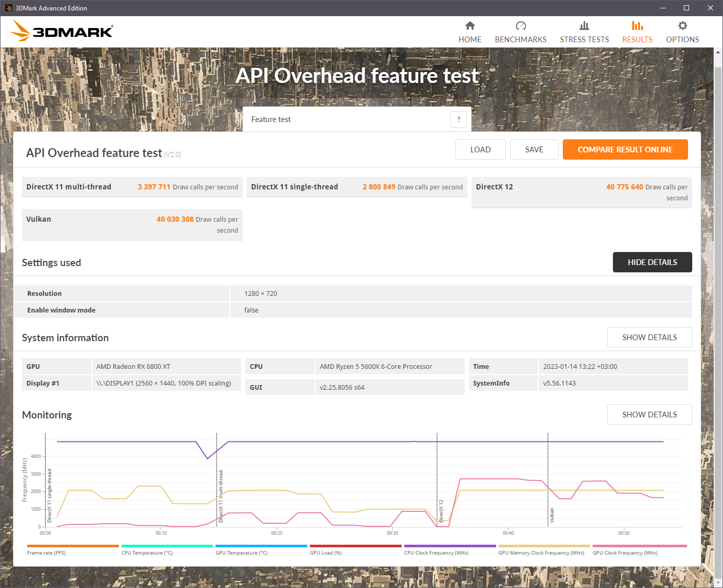The image size is (723, 588).
Task: Load a saved result with LOAD
Action: click(480, 150)
